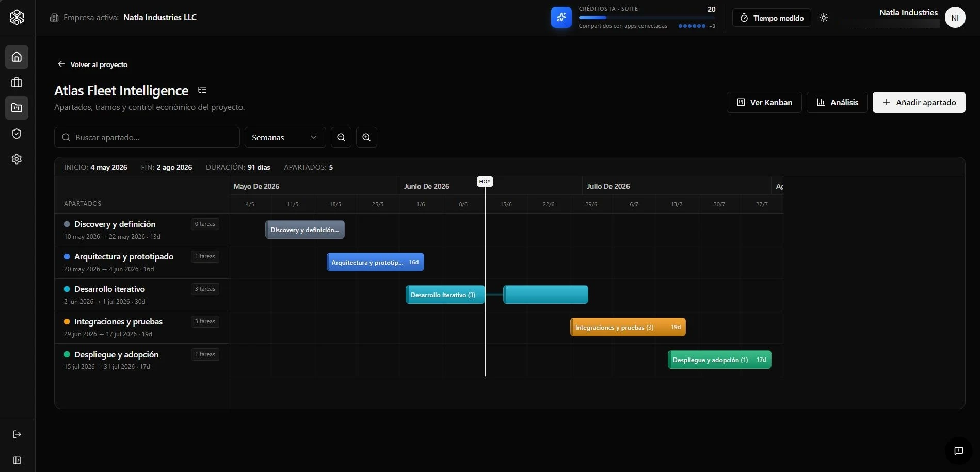
Task: Open Ver Kanban view
Action: click(764, 102)
